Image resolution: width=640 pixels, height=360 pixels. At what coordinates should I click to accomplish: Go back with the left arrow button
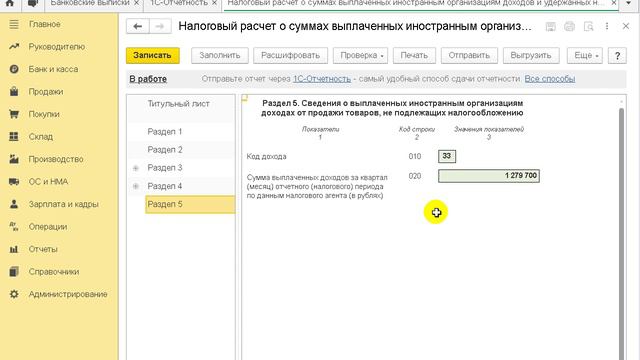click(x=138, y=27)
